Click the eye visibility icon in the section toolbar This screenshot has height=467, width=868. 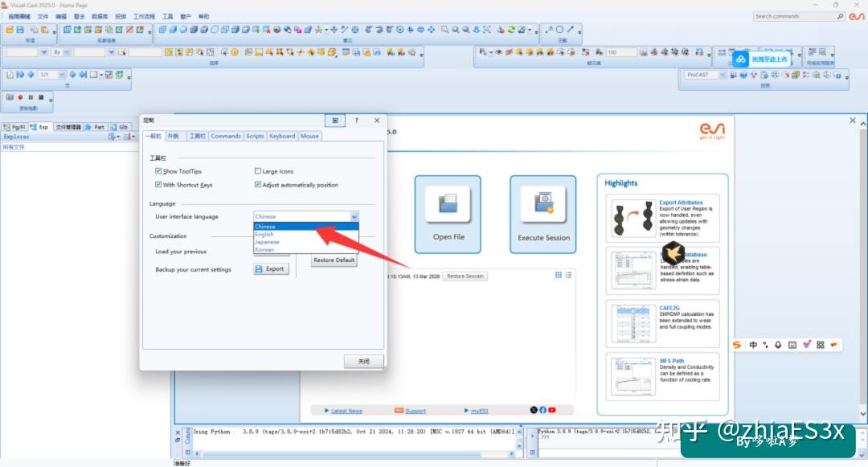[498, 52]
